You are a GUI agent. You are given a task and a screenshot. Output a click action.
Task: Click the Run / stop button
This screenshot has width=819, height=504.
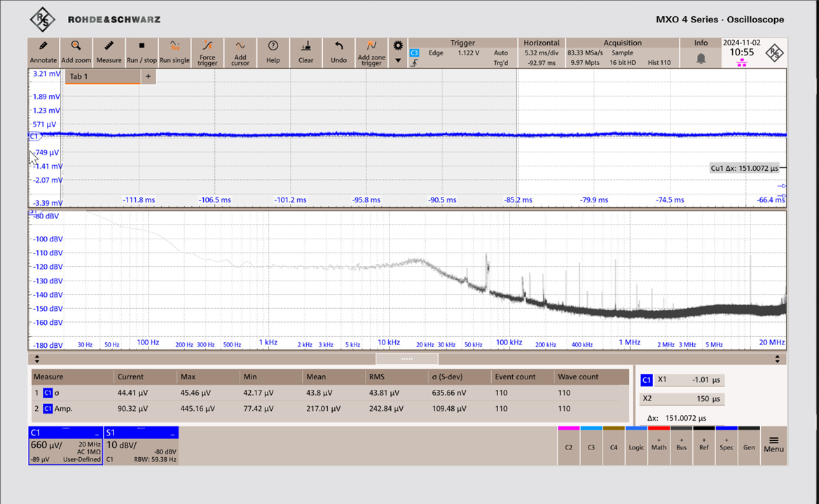pos(142,52)
